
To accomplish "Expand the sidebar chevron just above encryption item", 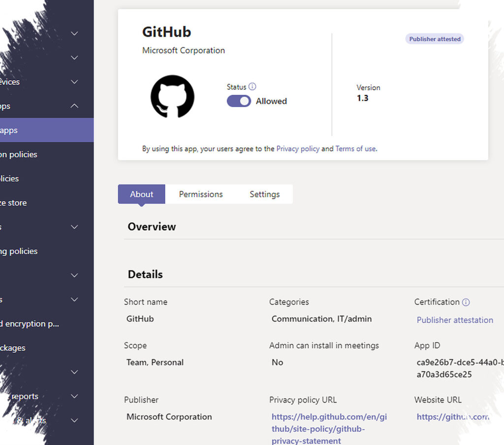I will (74, 299).
